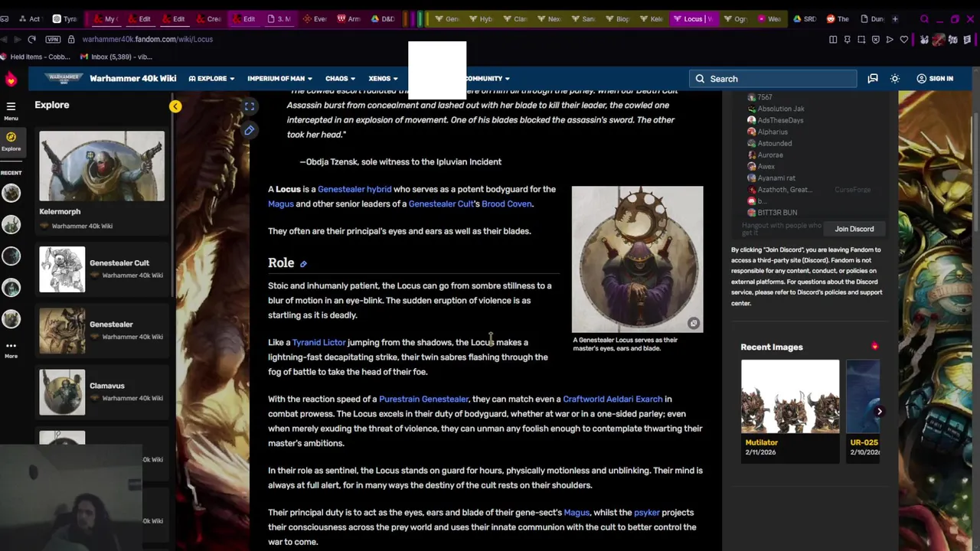The height and width of the screenshot is (551, 980).
Task: Click the SIGN IN button
Action: point(935,78)
